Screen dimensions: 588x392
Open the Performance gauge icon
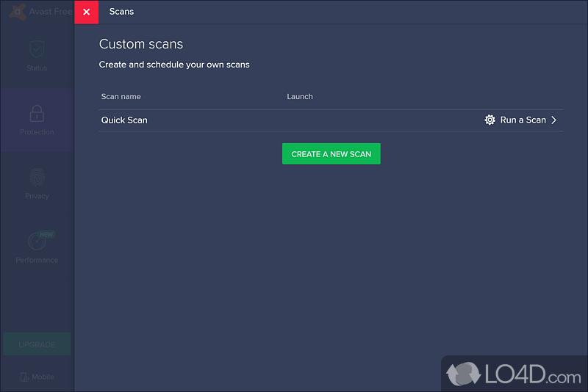(x=35, y=242)
